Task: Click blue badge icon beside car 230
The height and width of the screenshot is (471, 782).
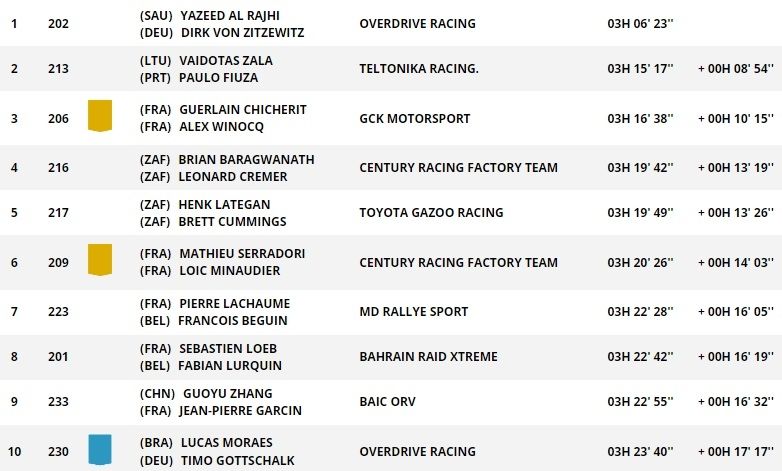Action: [99, 450]
